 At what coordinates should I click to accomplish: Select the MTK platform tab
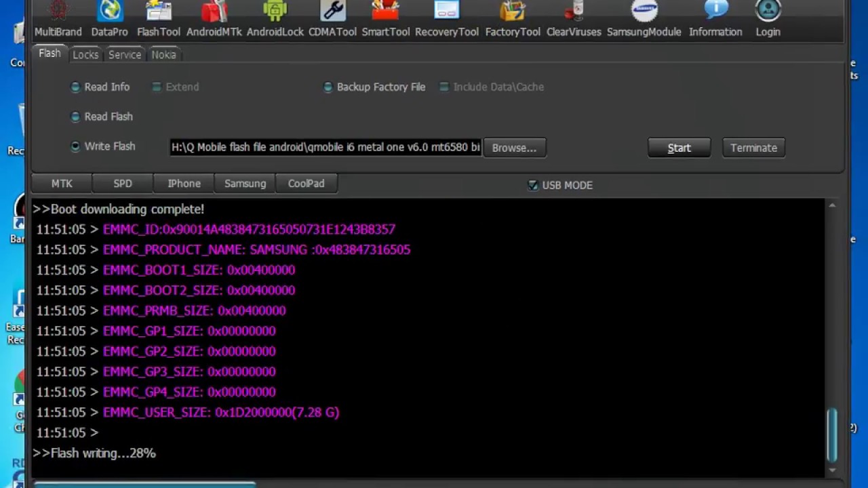point(62,184)
